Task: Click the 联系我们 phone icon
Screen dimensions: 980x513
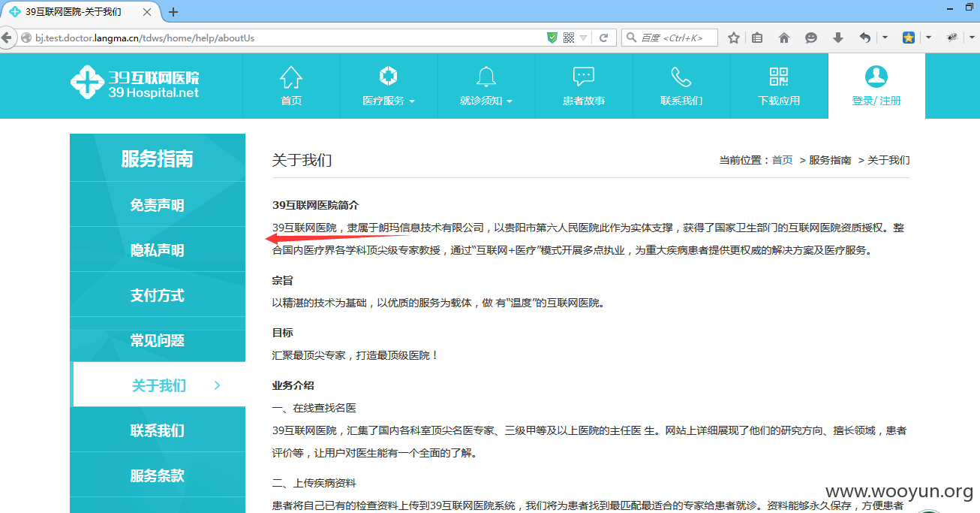Action: (681, 77)
